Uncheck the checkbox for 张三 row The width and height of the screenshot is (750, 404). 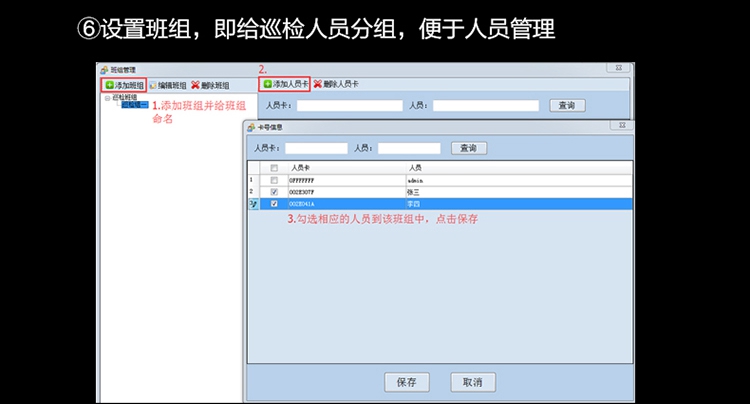274,192
